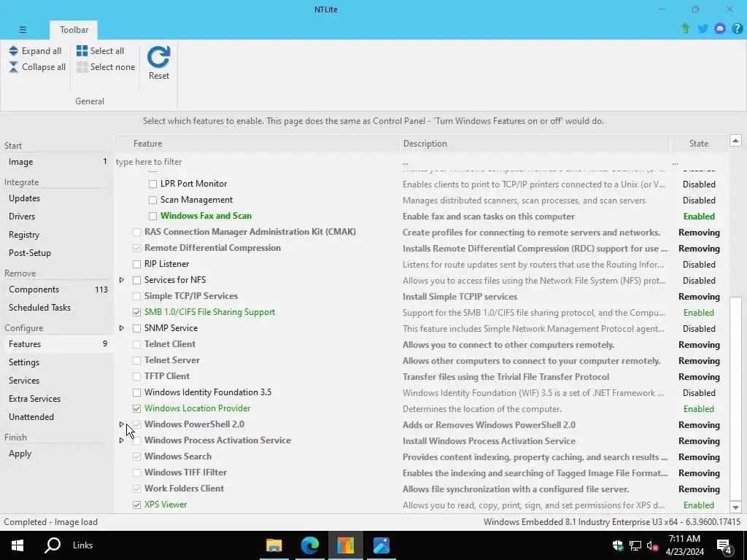Select the Windows Search row
Screen dimensions: 747x560
422,456
